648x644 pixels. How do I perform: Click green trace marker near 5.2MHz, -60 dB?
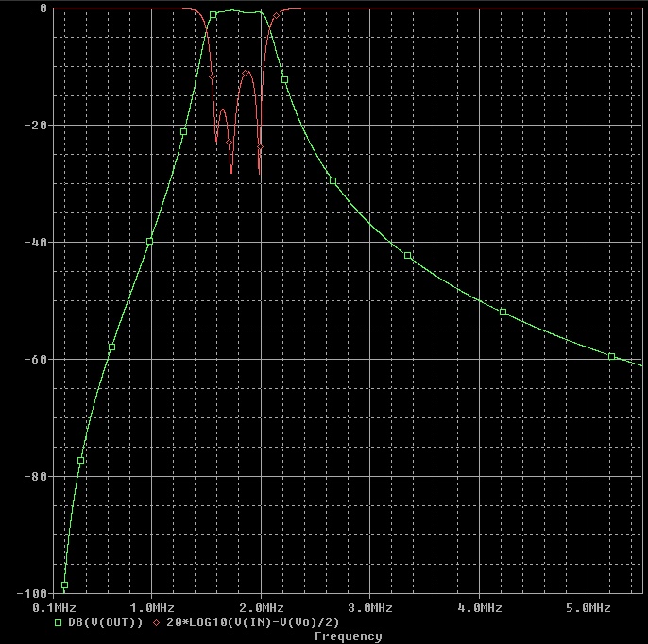pos(612,357)
